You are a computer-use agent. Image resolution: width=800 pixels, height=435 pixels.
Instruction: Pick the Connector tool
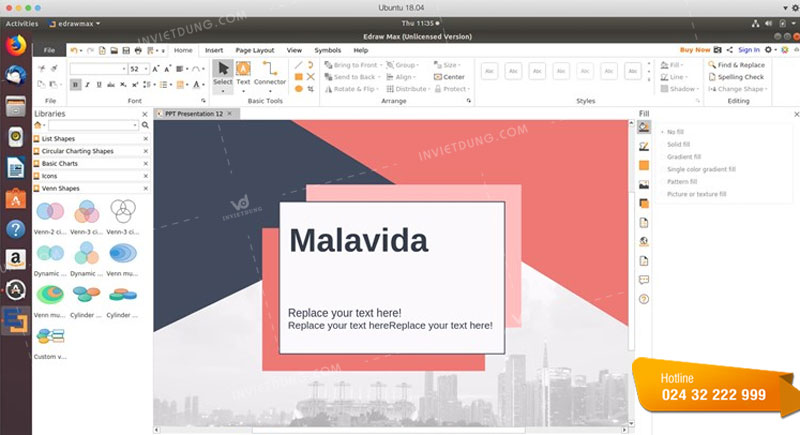269,76
